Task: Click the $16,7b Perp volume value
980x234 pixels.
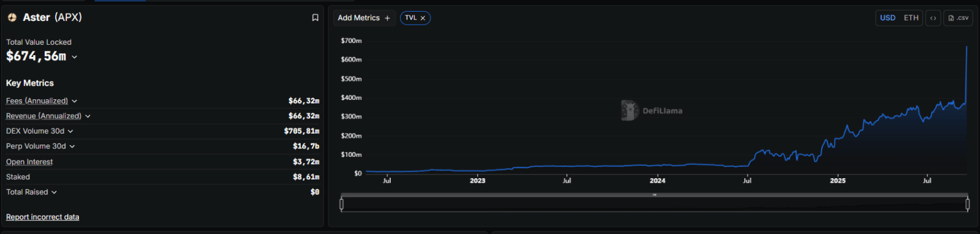Action: pos(306,146)
